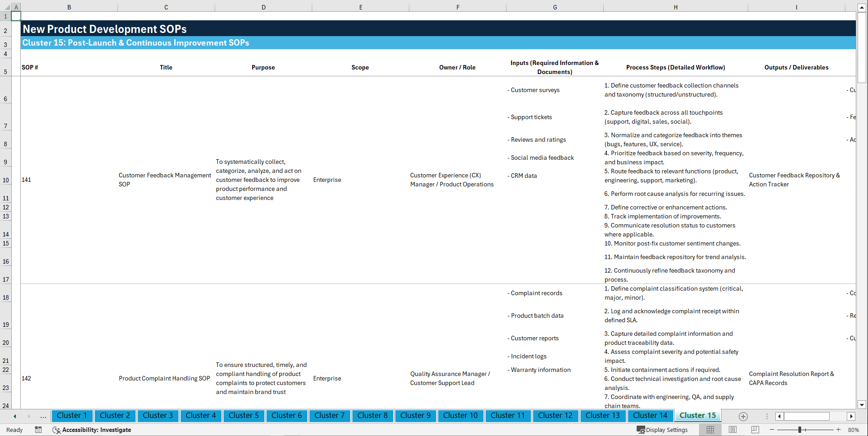Switch to Cluster 6 sheet tab
868x436 pixels.
pyautogui.click(x=286, y=416)
